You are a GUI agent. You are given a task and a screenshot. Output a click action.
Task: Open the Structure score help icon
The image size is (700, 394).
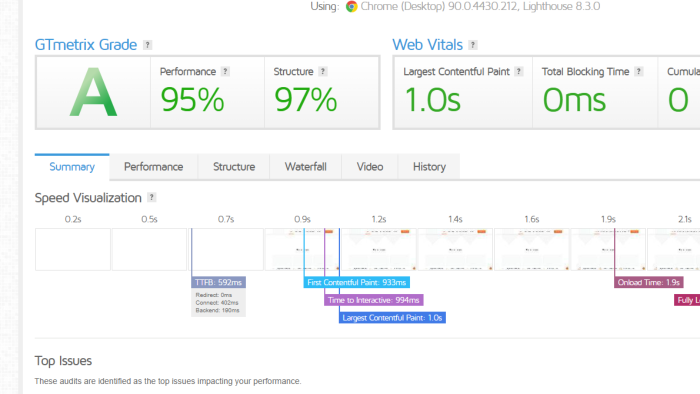[x=323, y=71]
